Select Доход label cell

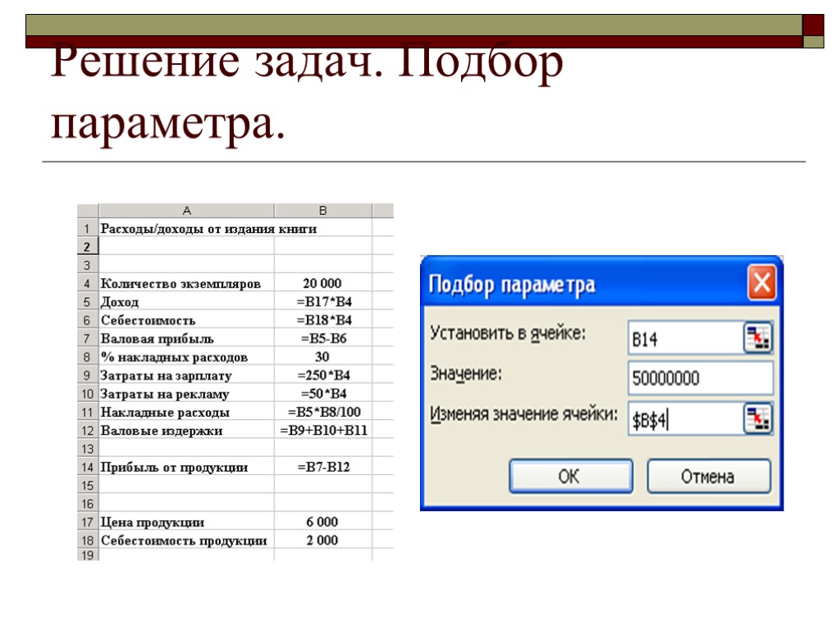[x=186, y=301]
